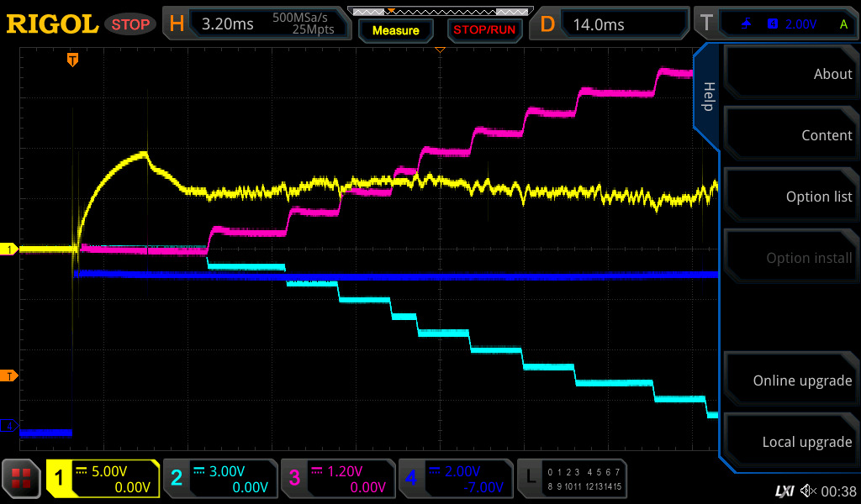
Task: Select Option list in the Help menu
Action: (x=790, y=197)
